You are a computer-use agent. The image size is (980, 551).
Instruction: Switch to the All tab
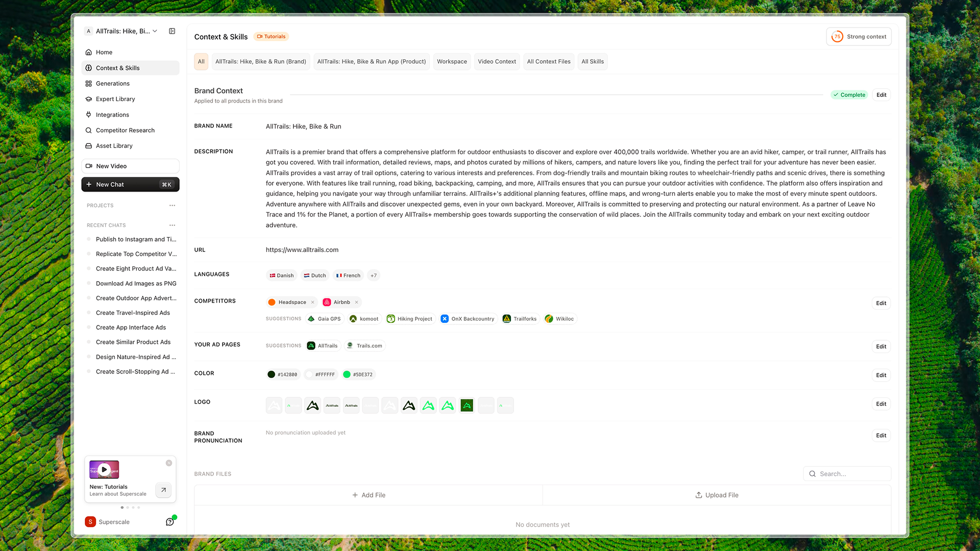(x=201, y=62)
